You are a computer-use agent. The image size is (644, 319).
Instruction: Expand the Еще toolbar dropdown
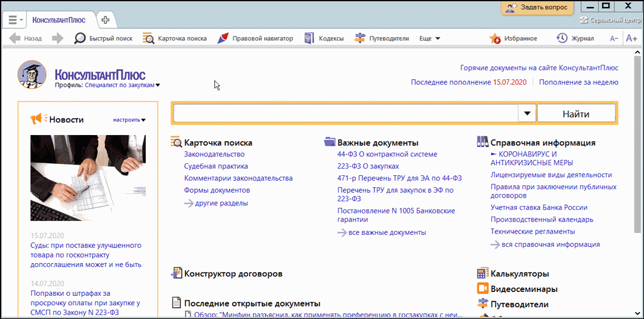tap(430, 38)
